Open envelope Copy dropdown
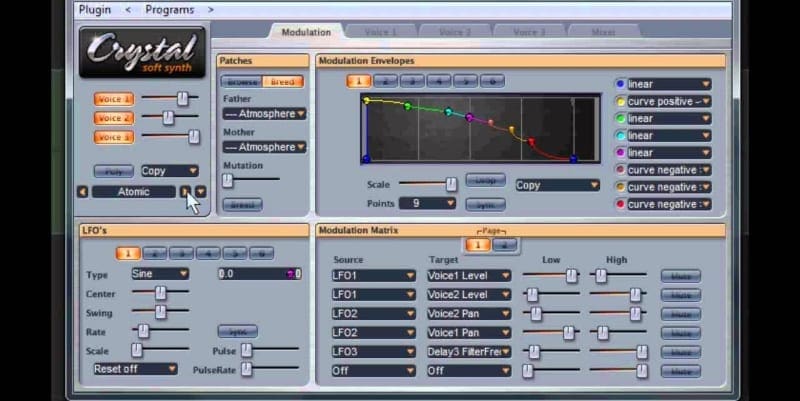The height and width of the screenshot is (401, 800). (557, 185)
